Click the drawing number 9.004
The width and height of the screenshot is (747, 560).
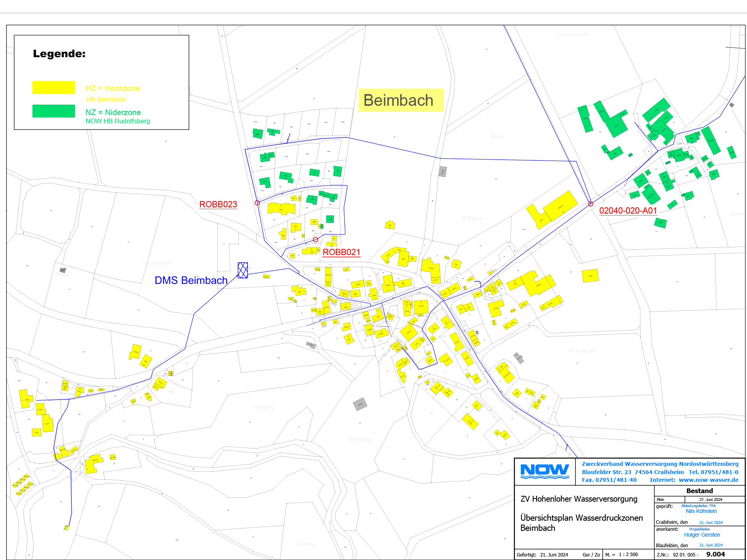[715, 555]
